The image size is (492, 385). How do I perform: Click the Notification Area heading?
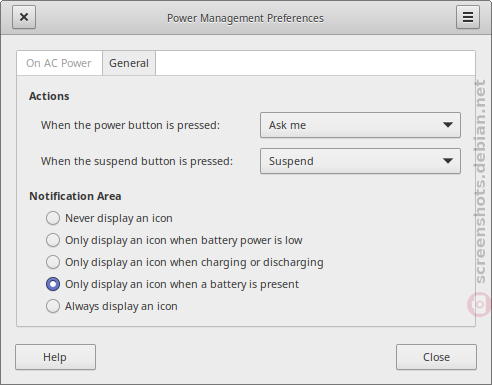pos(75,196)
